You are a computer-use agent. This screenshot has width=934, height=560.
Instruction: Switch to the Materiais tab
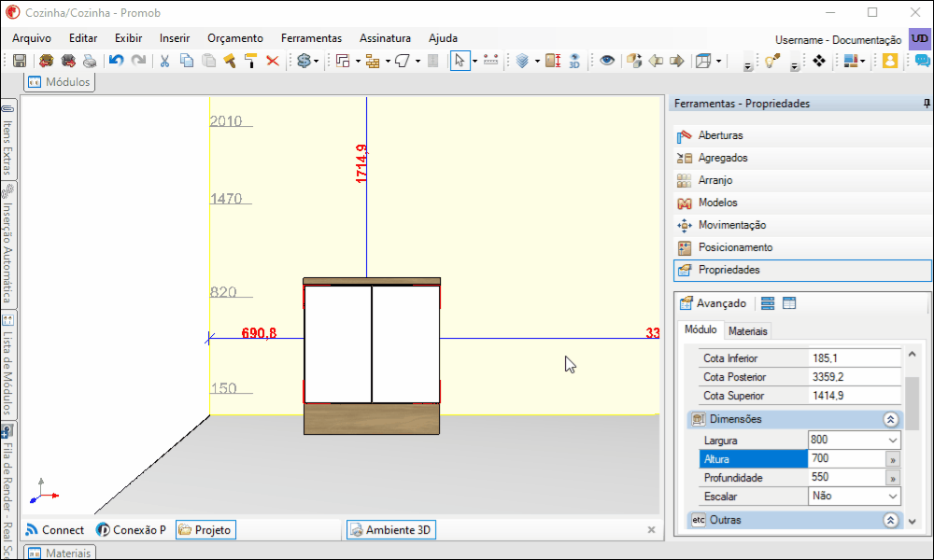point(747,331)
